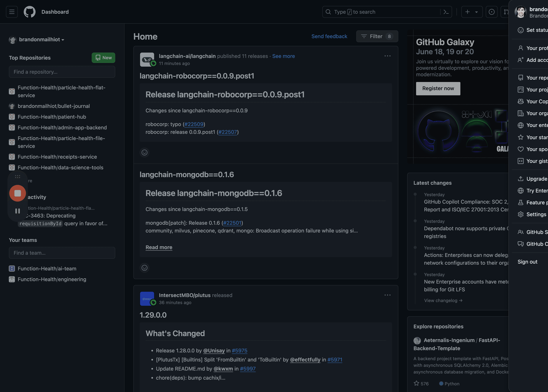Click the Set status smiley icon
This screenshot has width=548, height=392.
coord(520,30)
